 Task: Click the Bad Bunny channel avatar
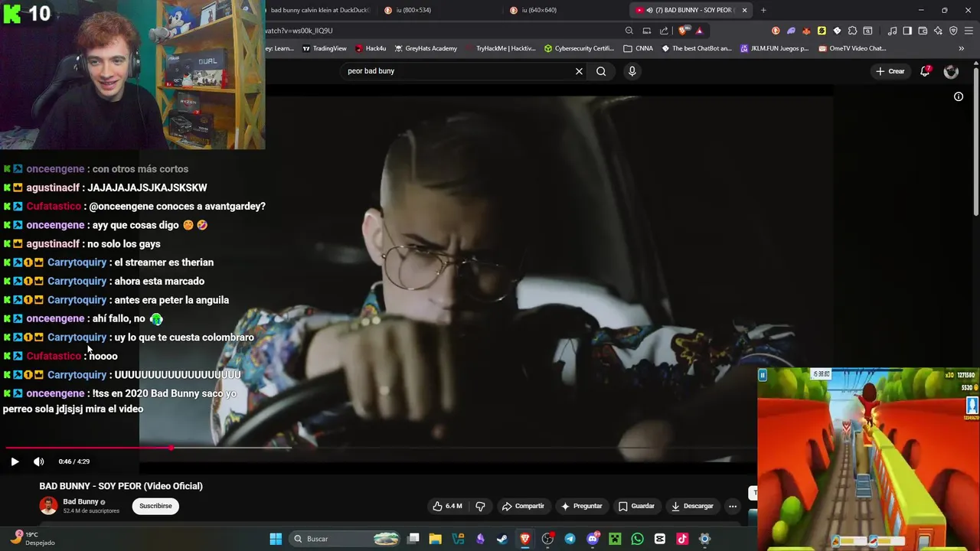48,506
